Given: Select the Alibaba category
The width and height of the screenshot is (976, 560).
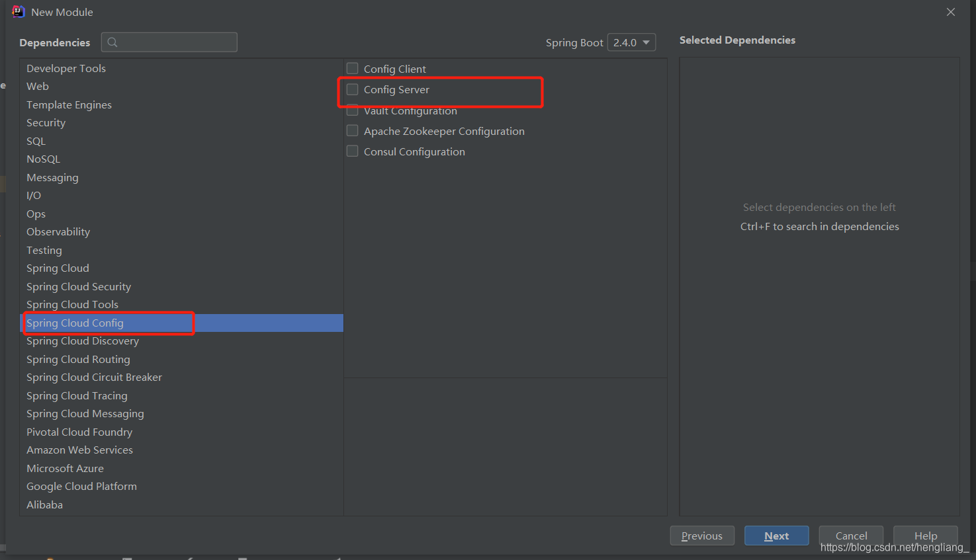Looking at the screenshot, I should pyautogui.click(x=181, y=504).
